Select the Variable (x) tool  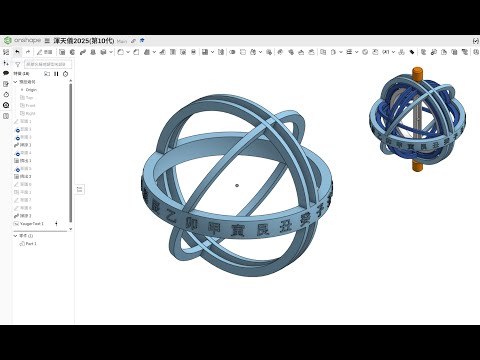386,52
